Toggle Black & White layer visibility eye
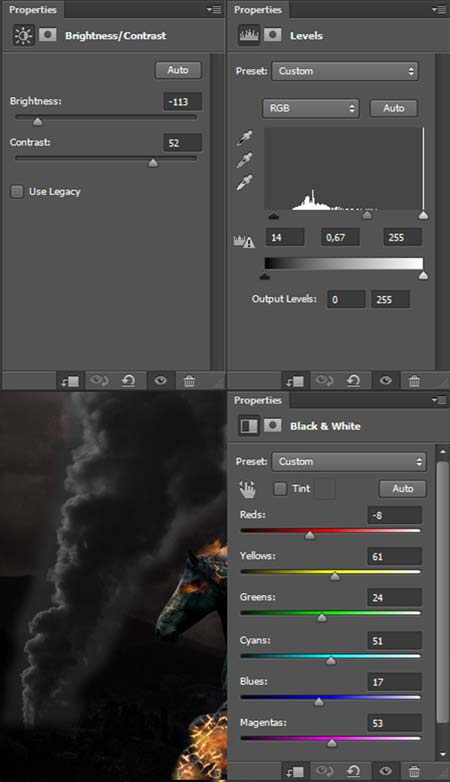 point(386,771)
